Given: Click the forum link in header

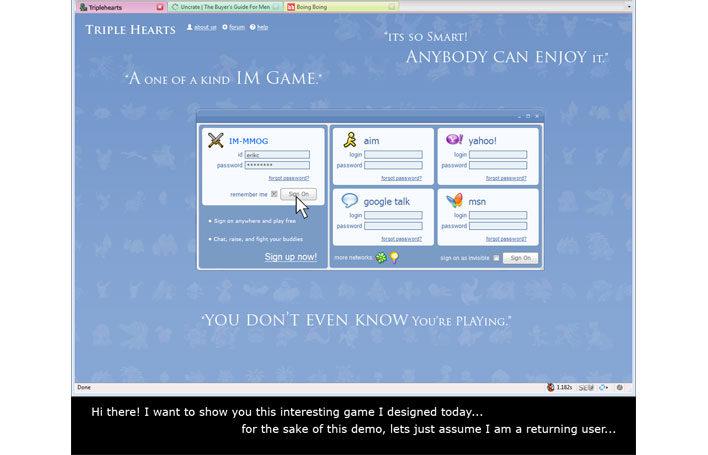Looking at the screenshot, I should coord(236,27).
